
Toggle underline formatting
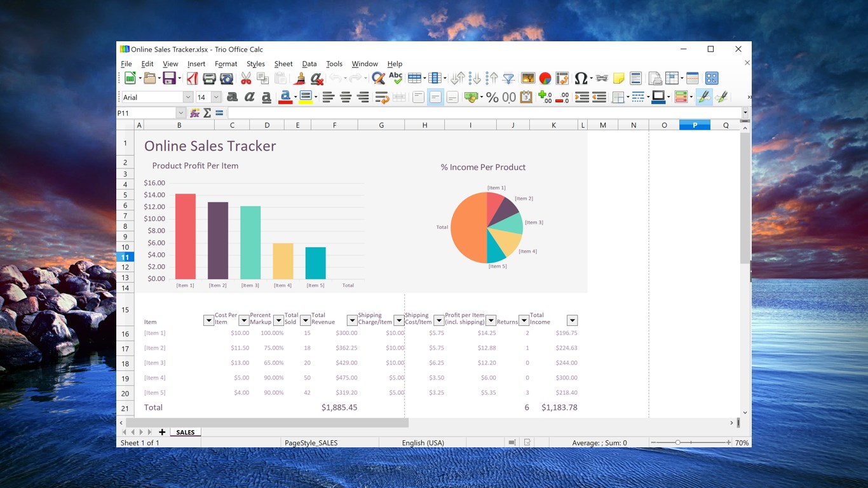[265, 97]
